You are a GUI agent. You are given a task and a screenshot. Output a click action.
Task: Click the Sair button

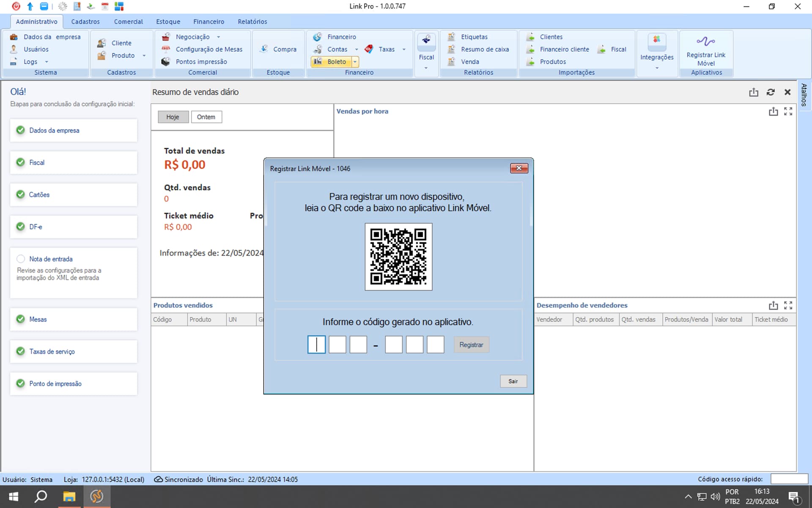(513, 381)
